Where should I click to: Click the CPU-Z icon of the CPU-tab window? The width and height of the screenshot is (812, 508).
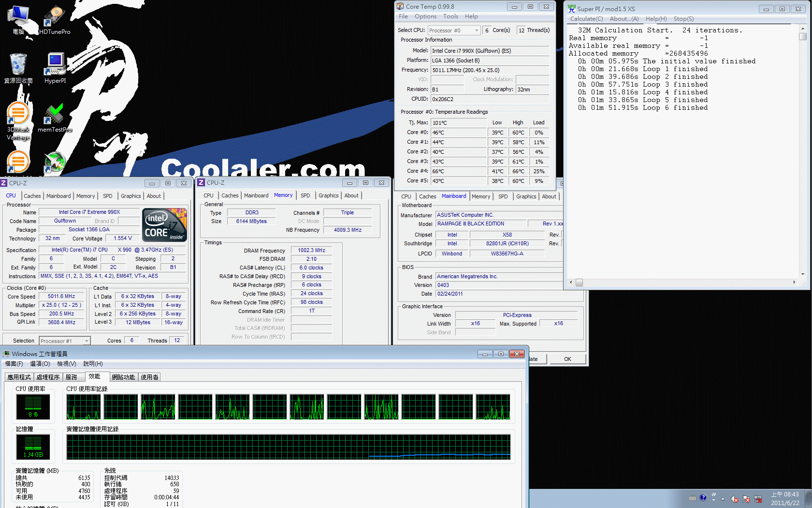[4, 183]
